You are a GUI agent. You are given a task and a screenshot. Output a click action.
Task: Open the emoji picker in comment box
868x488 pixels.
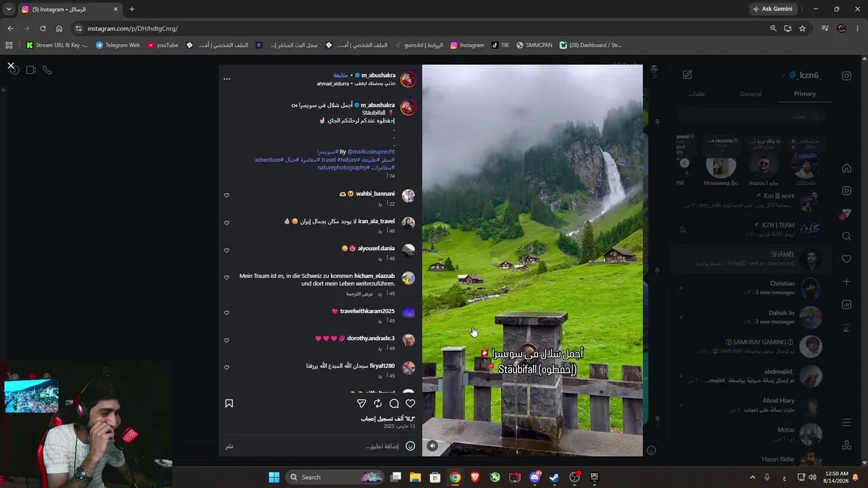[410, 446]
